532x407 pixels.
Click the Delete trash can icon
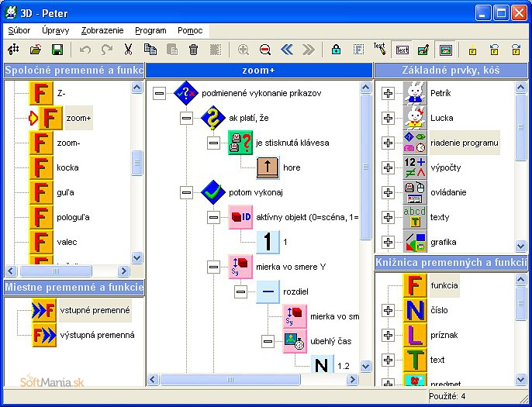[194, 50]
